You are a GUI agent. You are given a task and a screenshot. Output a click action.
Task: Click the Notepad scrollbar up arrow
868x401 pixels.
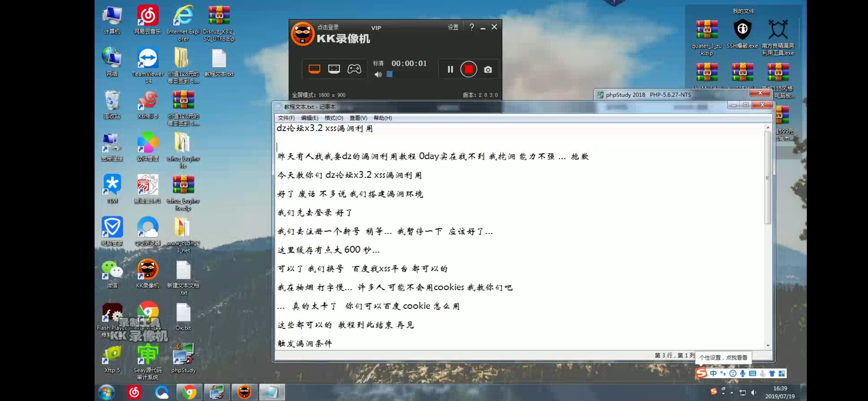(x=768, y=128)
